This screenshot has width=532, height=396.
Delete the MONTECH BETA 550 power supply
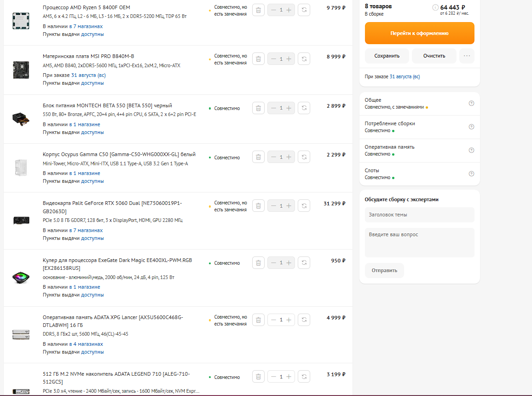pos(258,108)
